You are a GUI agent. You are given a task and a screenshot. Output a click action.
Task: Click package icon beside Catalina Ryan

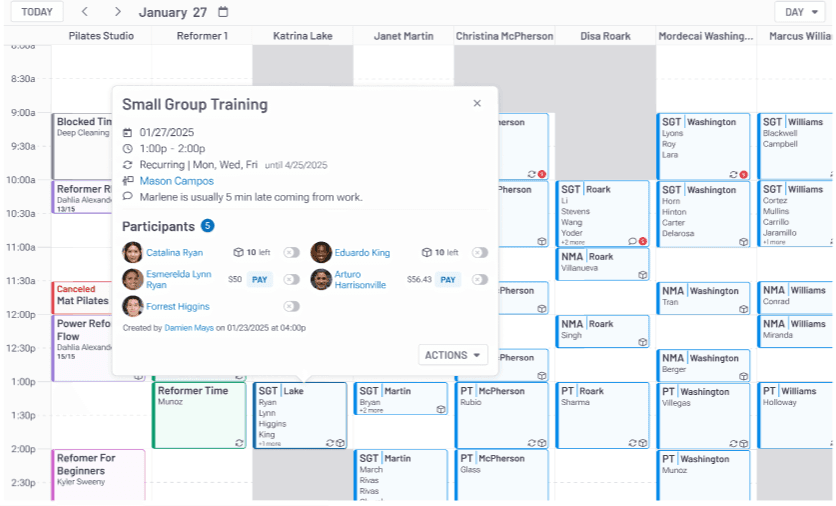[x=238, y=253]
